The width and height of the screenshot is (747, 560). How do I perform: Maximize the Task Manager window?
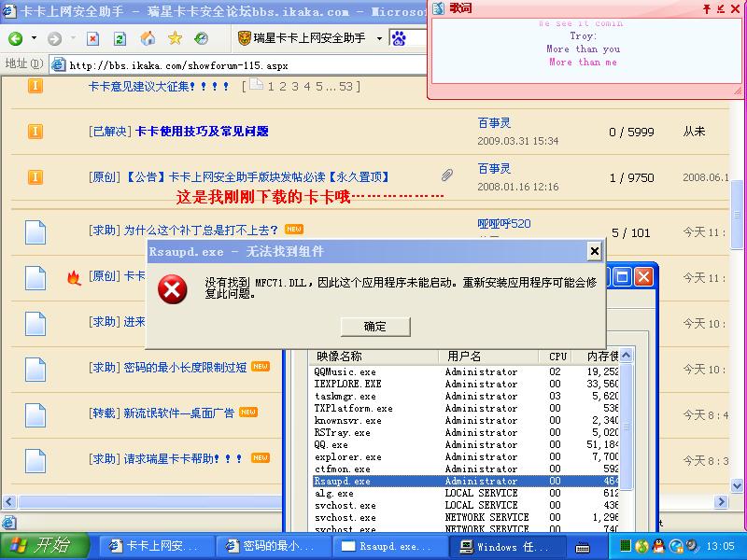(622, 276)
